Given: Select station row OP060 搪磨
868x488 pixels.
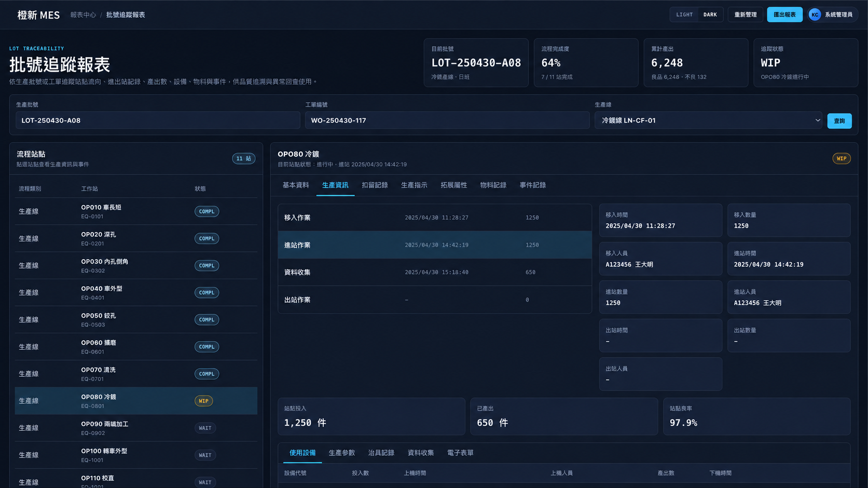Looking at the screenshot, I should (136, 347).
